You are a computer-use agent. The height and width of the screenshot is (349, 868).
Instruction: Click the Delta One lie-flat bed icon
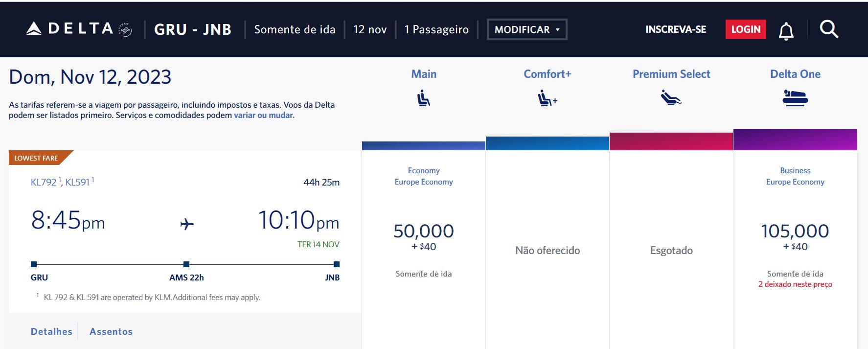[795, 98]
